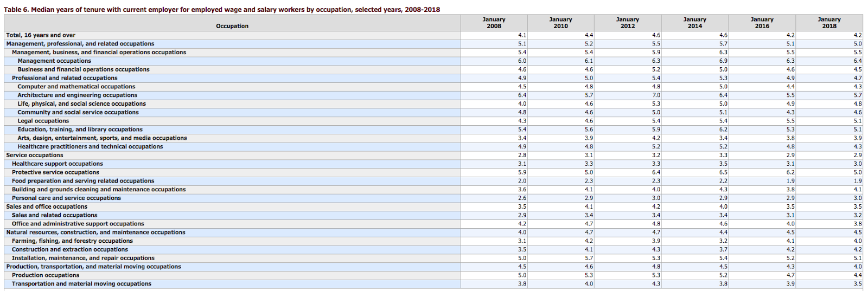Select 'Protective service occupations' row label

(55, 172)
